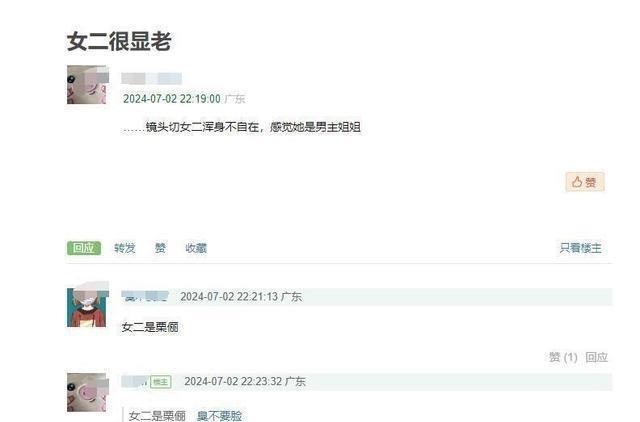
Task: Click the orange thumbs-up 赞 button
Action: click(584, 182)
